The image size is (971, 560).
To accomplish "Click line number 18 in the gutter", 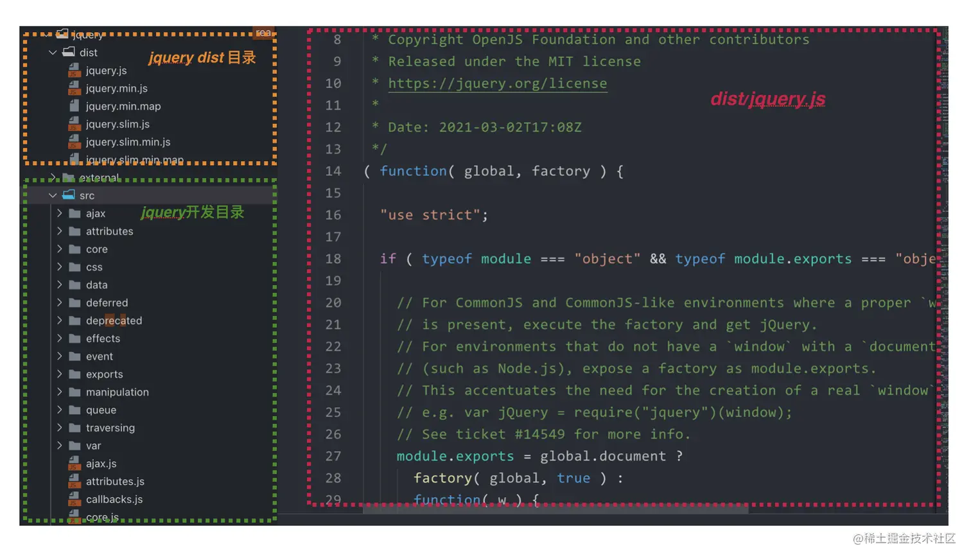I will tap(333, 259).
